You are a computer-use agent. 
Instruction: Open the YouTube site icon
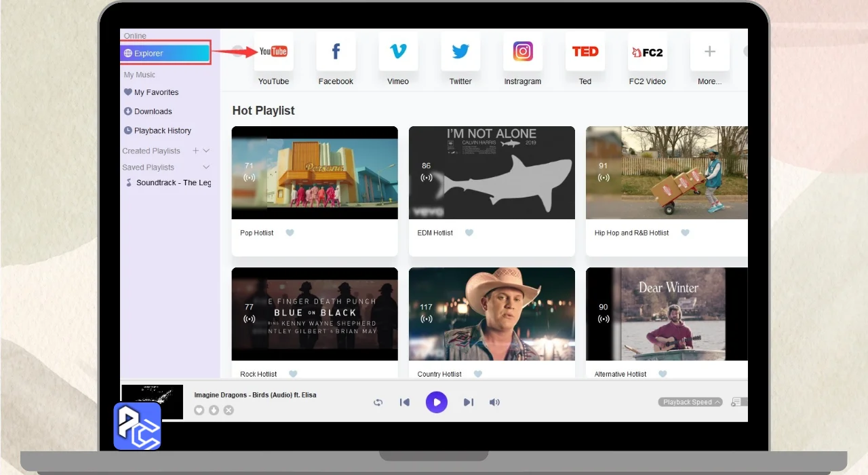point(273,52)
